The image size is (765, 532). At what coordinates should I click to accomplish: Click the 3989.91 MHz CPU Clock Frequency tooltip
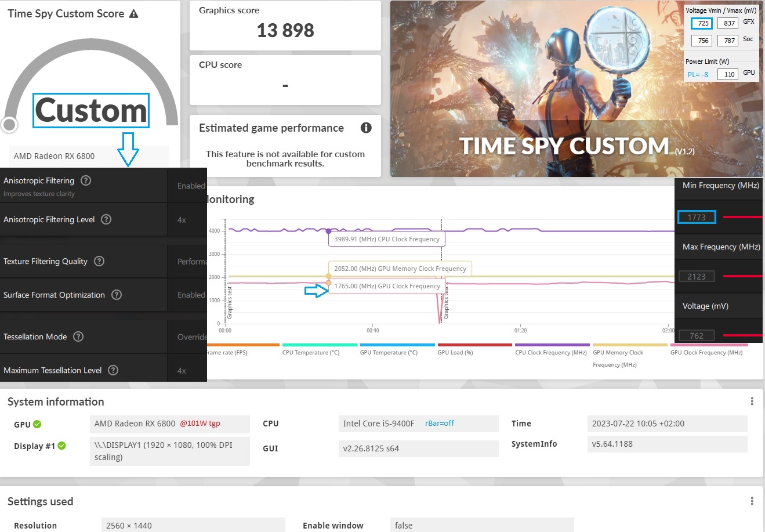tap(387, 239)
